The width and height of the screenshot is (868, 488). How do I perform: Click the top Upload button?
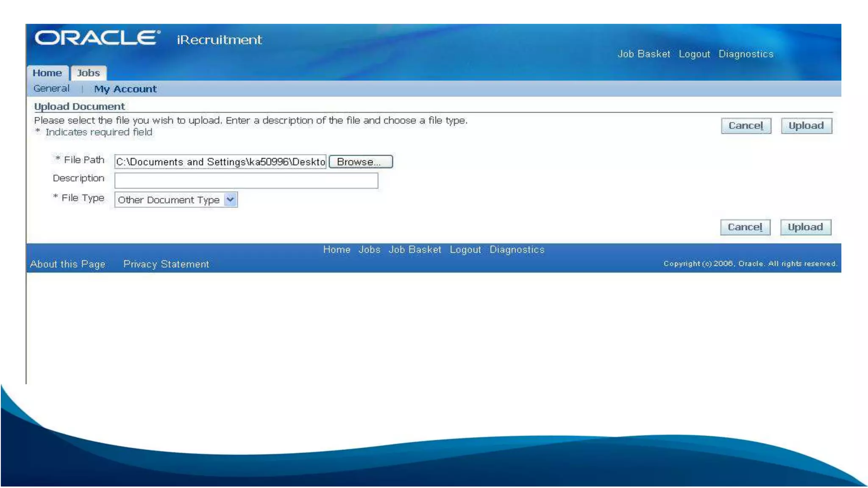coord(806,126)
